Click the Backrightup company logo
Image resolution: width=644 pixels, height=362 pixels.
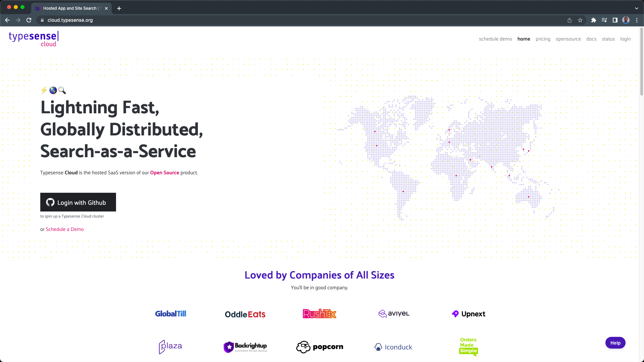(245, 347)
